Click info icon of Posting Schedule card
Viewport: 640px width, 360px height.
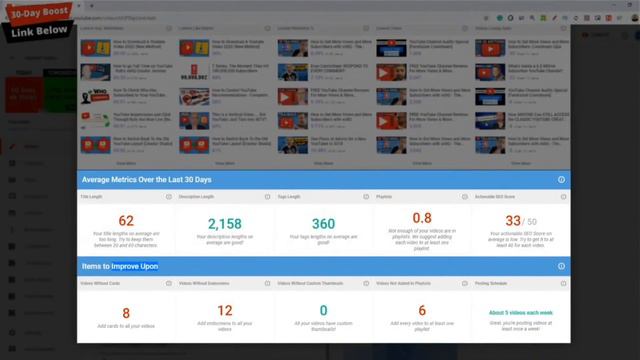(x=563, y=283)
